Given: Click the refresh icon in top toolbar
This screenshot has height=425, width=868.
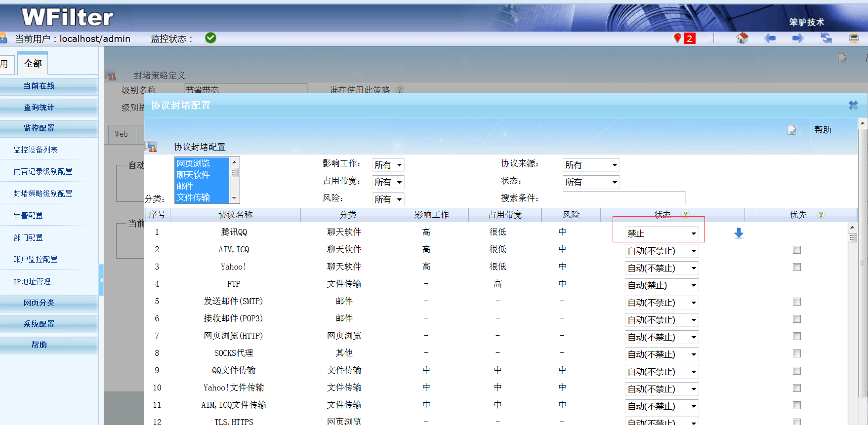Looking at the screenshot, I should 826,38.
